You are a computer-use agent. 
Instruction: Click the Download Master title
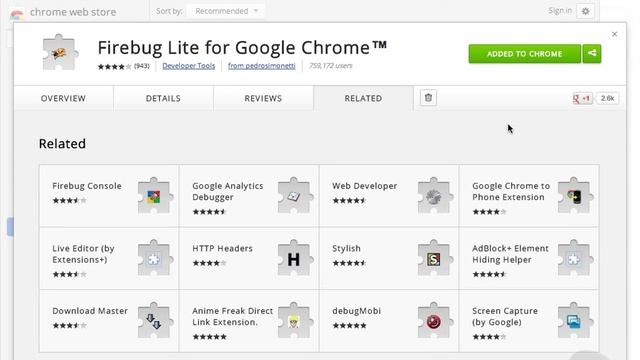tap(90, 311)
